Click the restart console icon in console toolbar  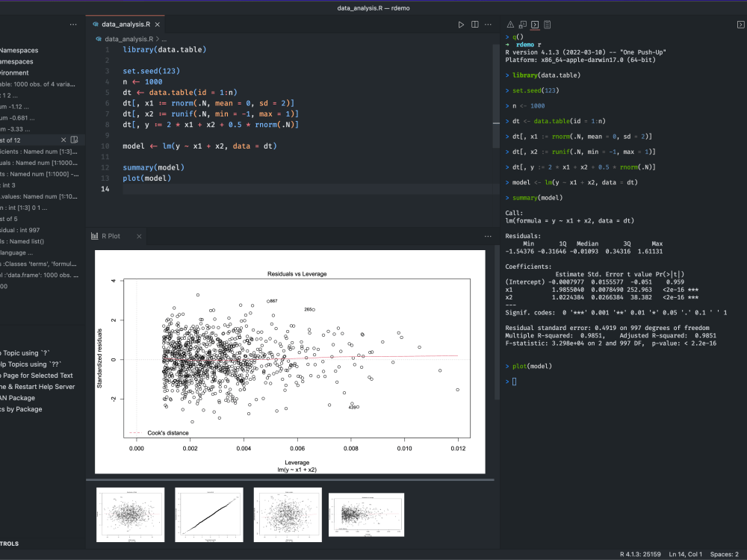pyautogui.click(x=524, y=24)
